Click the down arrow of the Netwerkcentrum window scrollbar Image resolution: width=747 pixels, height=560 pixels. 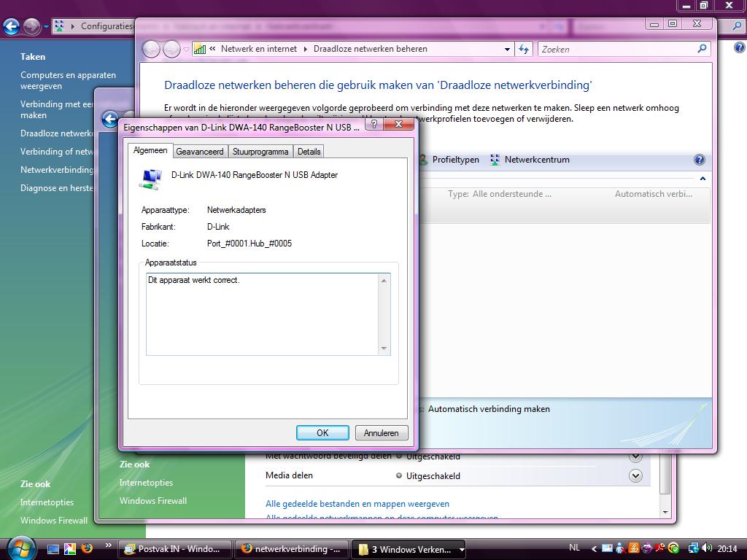click(665, 513)
